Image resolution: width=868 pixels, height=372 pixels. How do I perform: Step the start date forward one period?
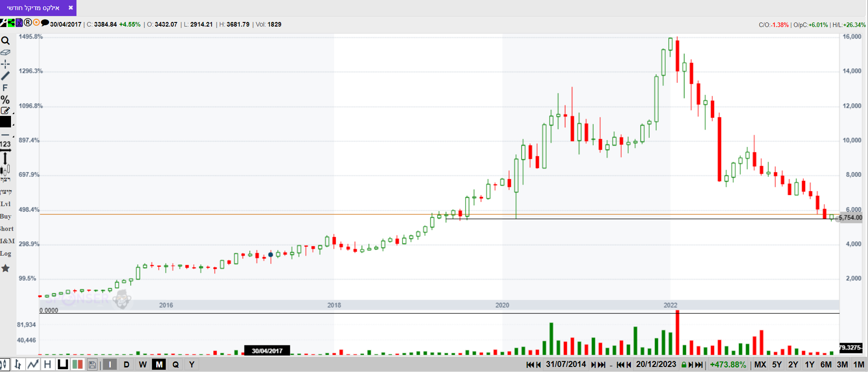click(x=593, y=365)
